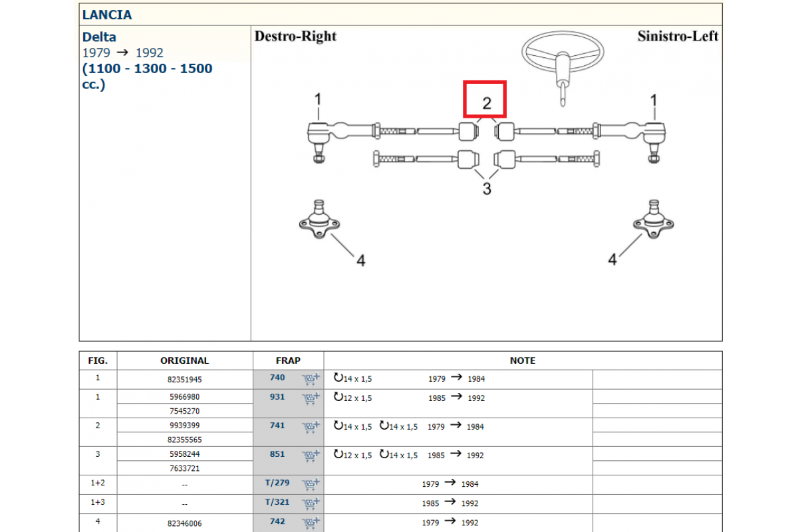Open FRAP kit T/321
The width and height of the screenshot is (798, 532).
click(x=277, y=502)
